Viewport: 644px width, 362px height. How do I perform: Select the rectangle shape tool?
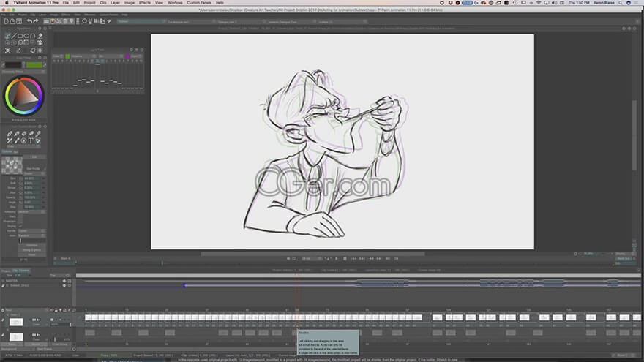(20, 36)
